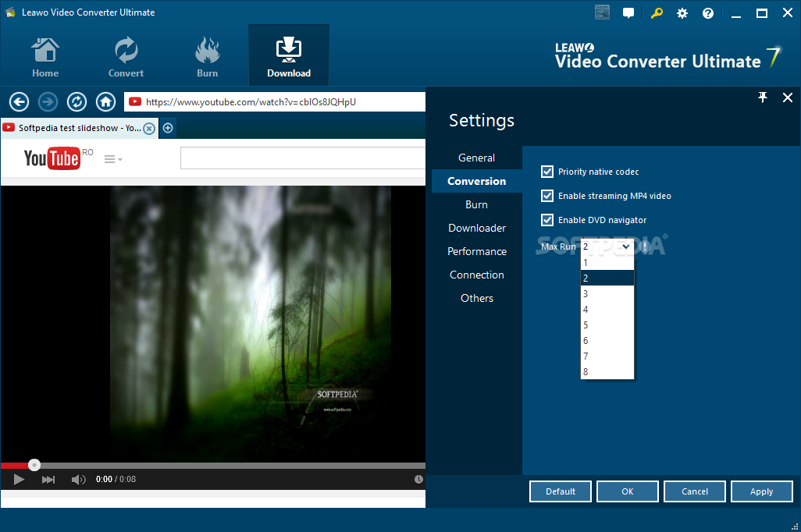Choose 1 in the Max Run list

tap(607, 262)
